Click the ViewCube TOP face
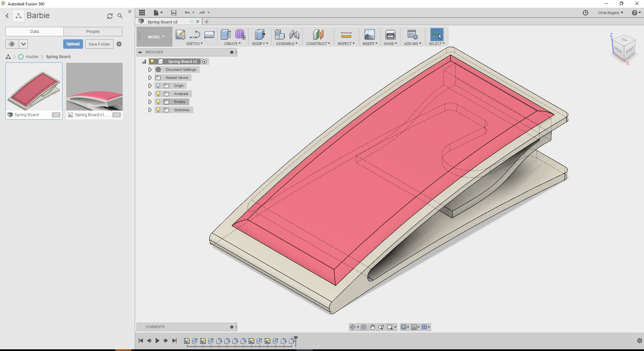The image size is (644, 351). coord(624,40)
